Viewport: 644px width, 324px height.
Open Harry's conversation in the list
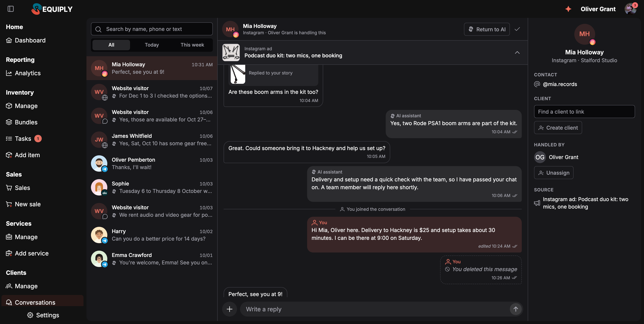pyautogui.click(x=152, y=235)
